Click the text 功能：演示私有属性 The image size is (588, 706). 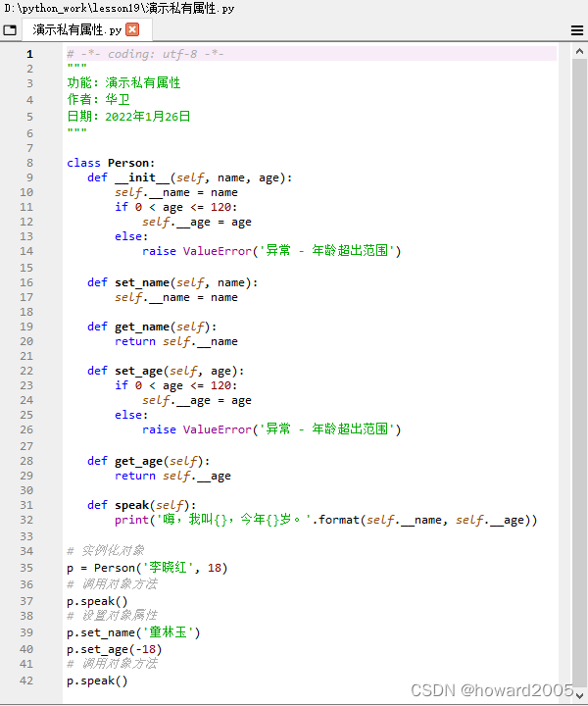click(x=123, y=82)
